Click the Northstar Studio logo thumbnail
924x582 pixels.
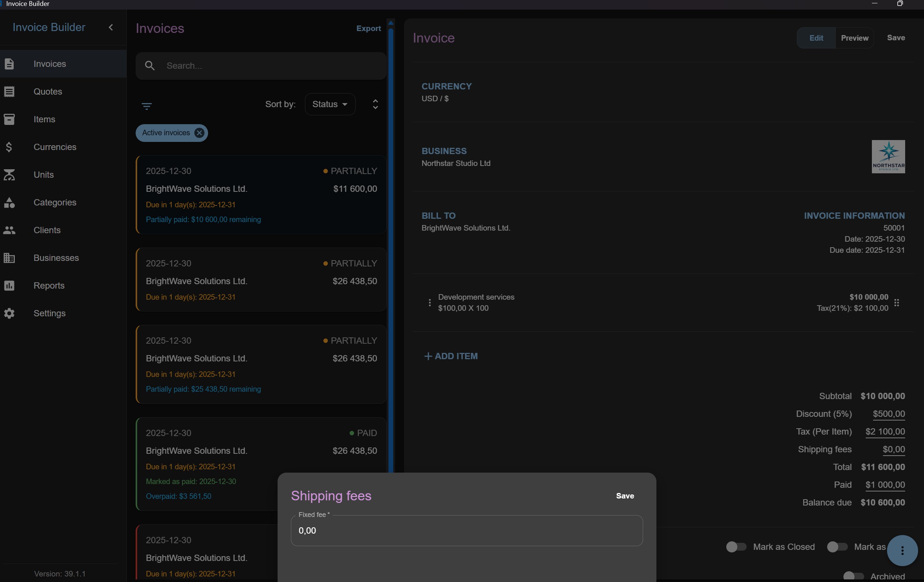click(888, 157)
